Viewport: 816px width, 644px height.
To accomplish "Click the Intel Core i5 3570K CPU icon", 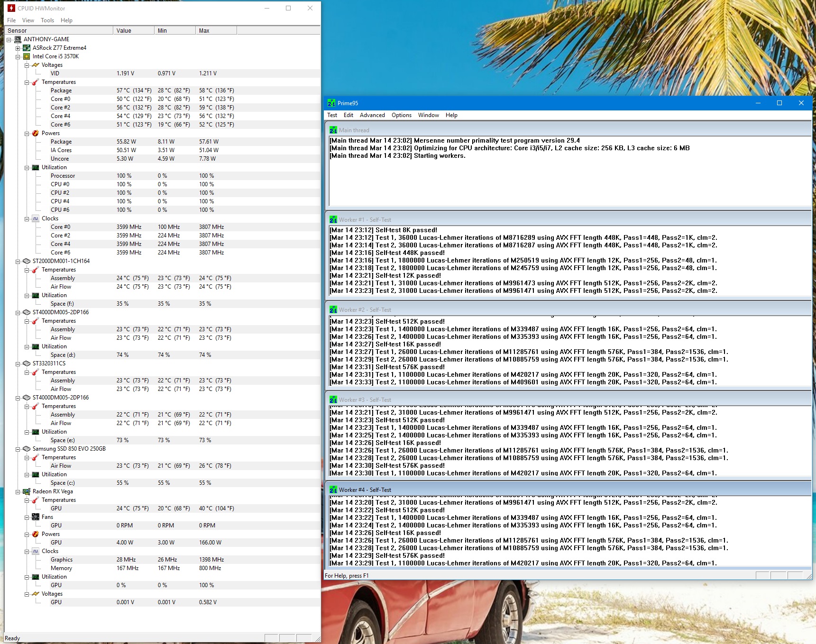I will [27, 56].
